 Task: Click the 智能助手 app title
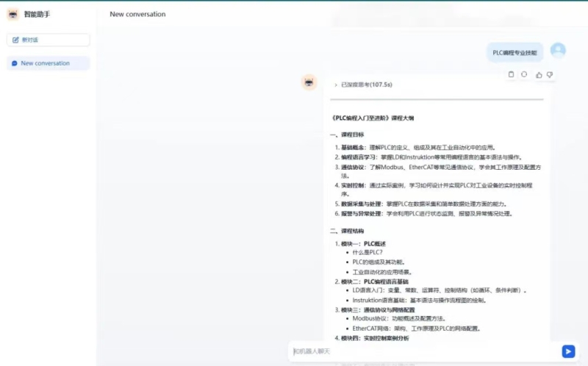pos(37,14)
